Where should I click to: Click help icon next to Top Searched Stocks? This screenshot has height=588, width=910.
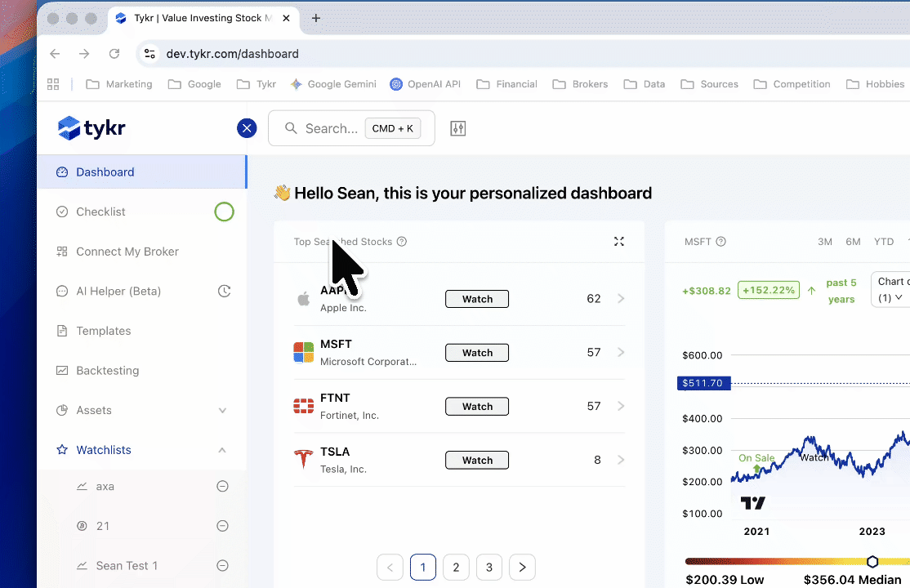[402, 242]
